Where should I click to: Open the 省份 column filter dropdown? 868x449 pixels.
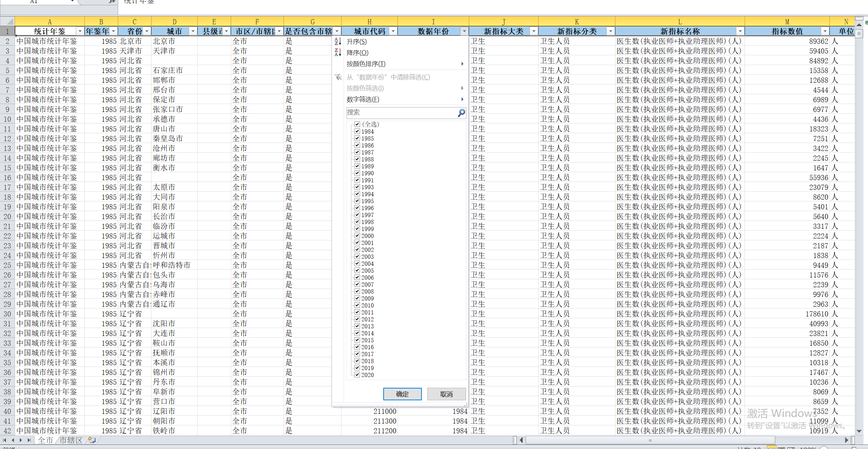[147, 31]
